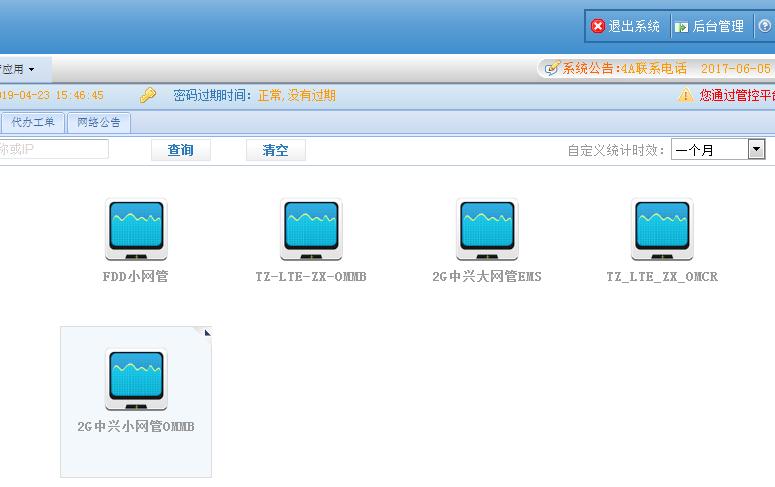This screenshot has height=487, width=775.
Task: Click the 查询 search button
Action: tap(180, 150)
